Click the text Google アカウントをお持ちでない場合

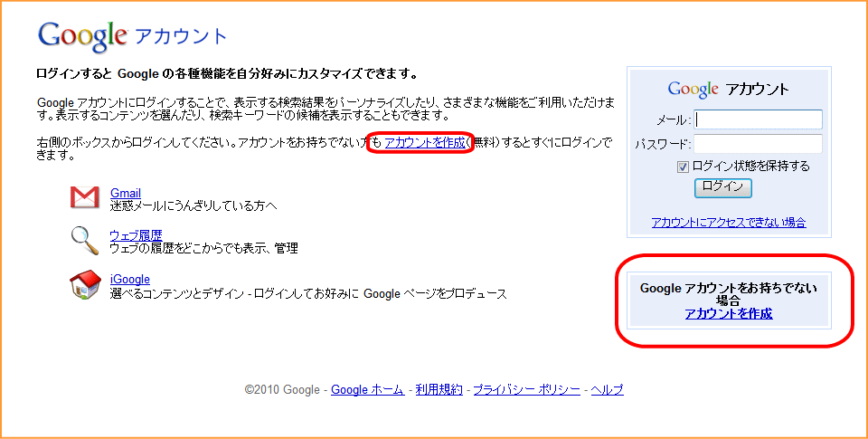[729, 294]
